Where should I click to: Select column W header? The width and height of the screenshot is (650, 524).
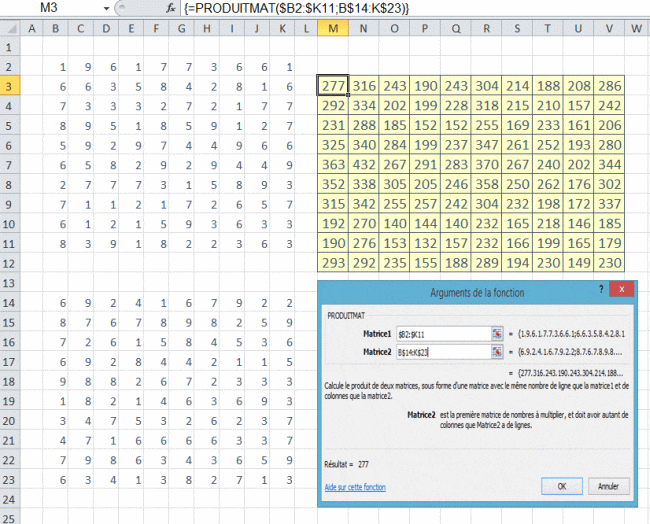click(637, 28)
